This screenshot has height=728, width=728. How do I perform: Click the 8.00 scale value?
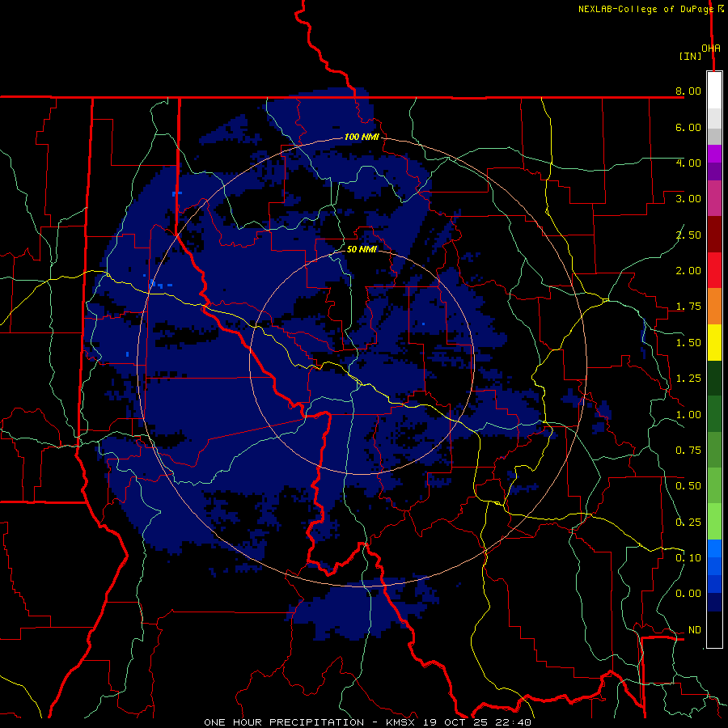688,91
